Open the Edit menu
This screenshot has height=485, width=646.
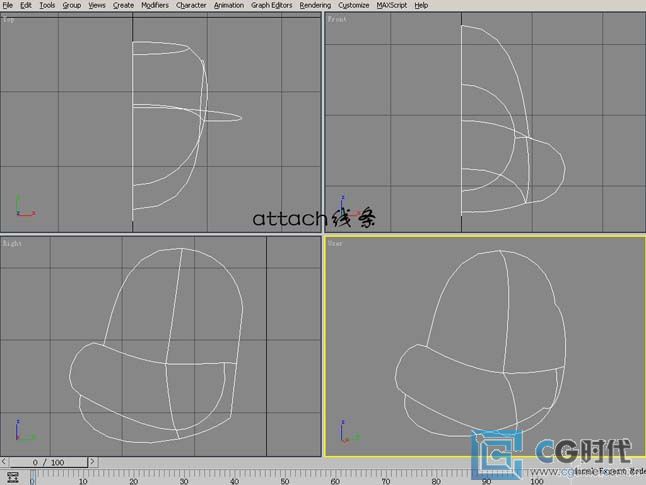[x=26, y=5]
